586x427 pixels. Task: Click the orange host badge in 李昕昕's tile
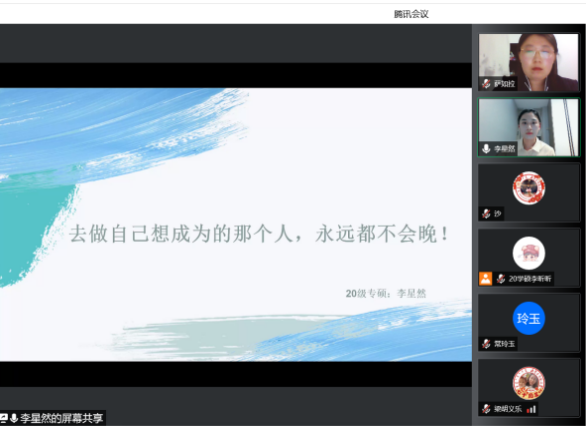point(485,279)
